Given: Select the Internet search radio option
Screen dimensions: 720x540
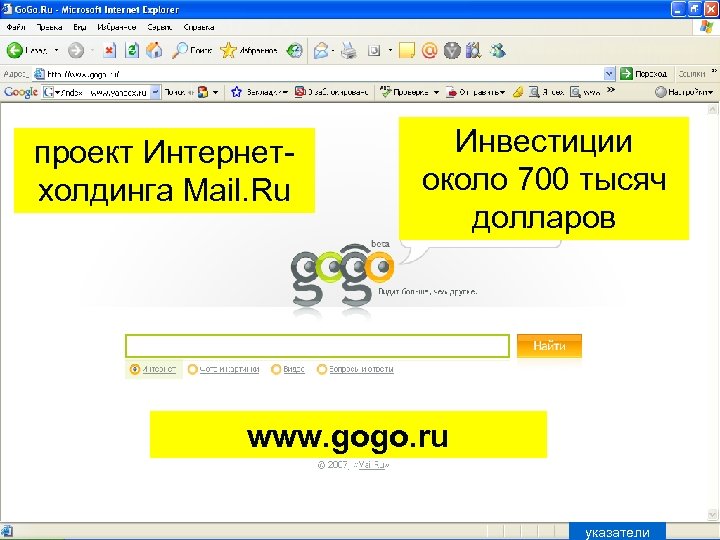Looking at the screenshot, I should point(135,369).
